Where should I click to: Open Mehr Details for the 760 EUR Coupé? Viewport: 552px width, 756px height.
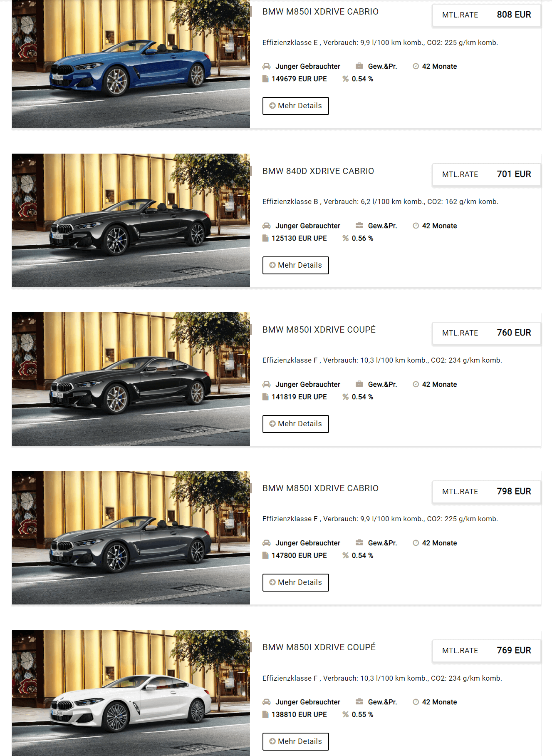(296, 424)
